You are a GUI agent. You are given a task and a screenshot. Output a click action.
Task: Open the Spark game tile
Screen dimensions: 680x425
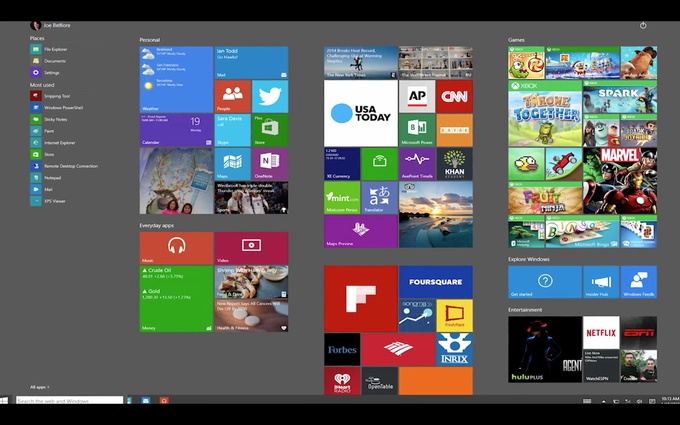click(620, 96)
